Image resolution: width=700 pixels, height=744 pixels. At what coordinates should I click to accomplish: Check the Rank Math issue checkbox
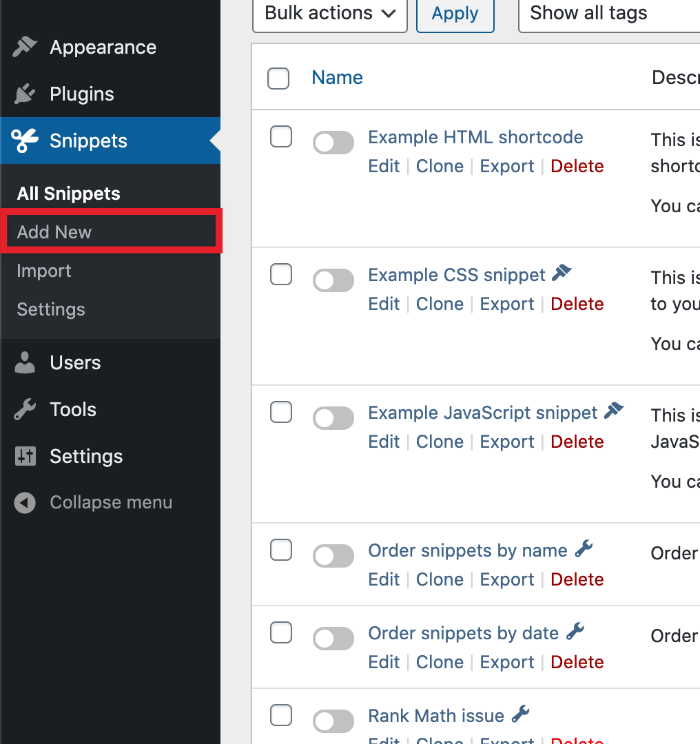click(x=281, y=715)
